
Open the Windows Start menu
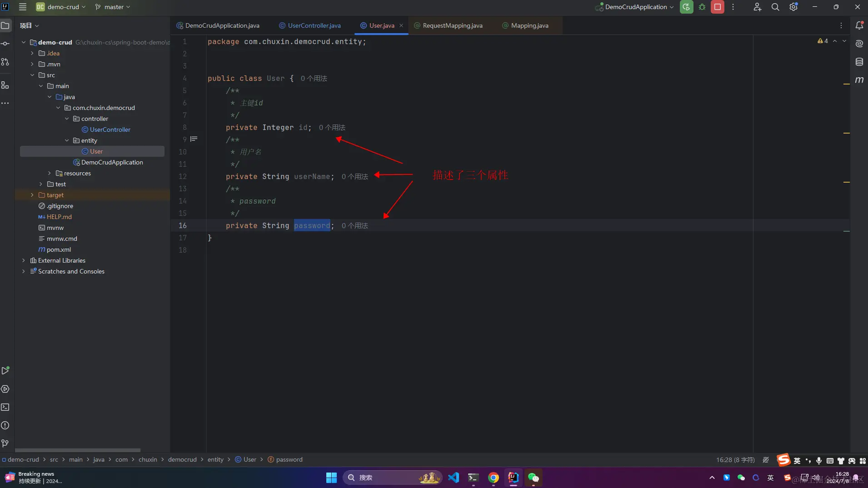point(331,478)
